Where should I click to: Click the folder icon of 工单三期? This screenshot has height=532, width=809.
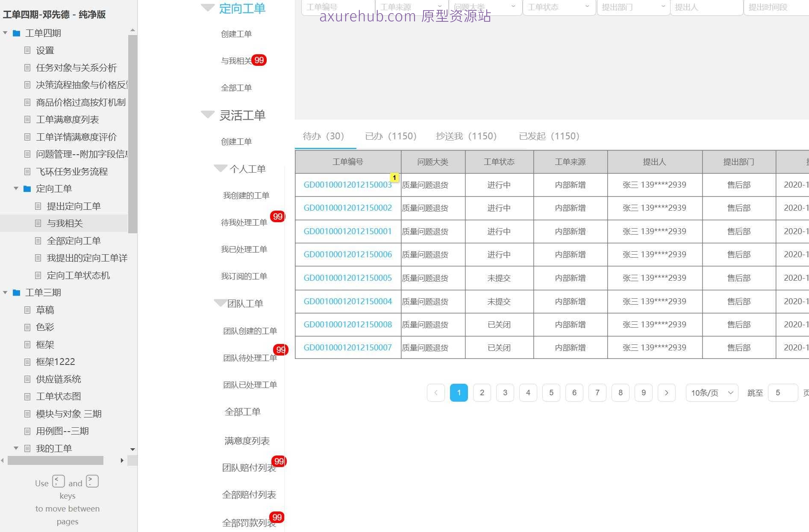click(16, 292)
